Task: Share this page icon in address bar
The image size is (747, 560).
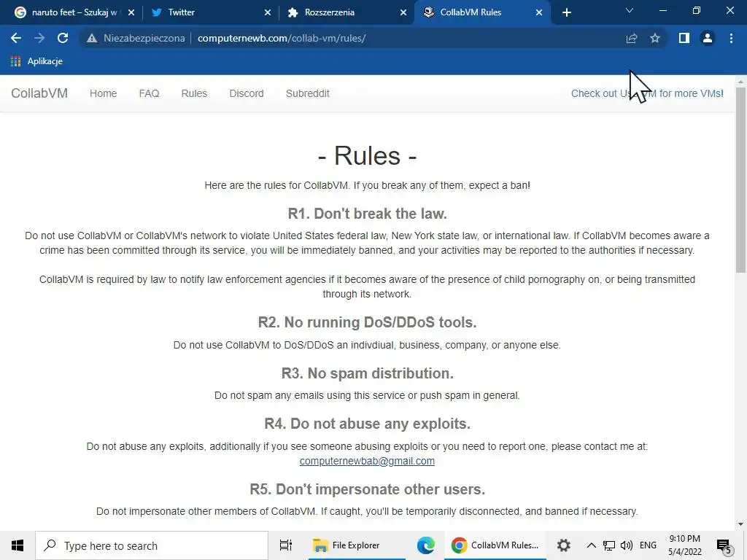Action: tap(631, 38)
